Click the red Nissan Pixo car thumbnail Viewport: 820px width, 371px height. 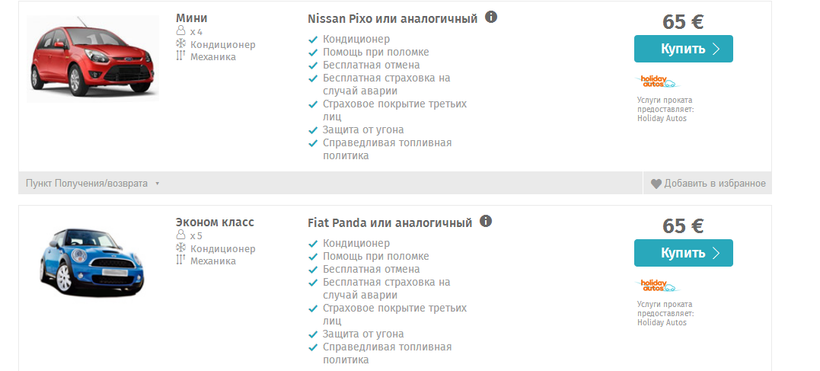[x=93, y=58]
